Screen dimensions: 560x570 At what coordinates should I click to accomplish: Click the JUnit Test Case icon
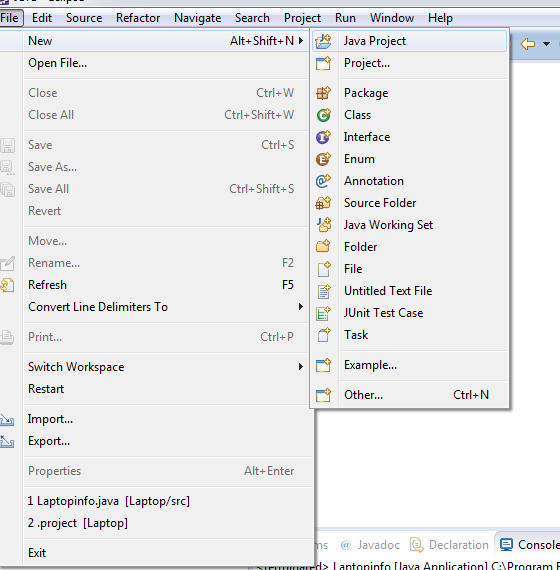[x=323, y=313]
